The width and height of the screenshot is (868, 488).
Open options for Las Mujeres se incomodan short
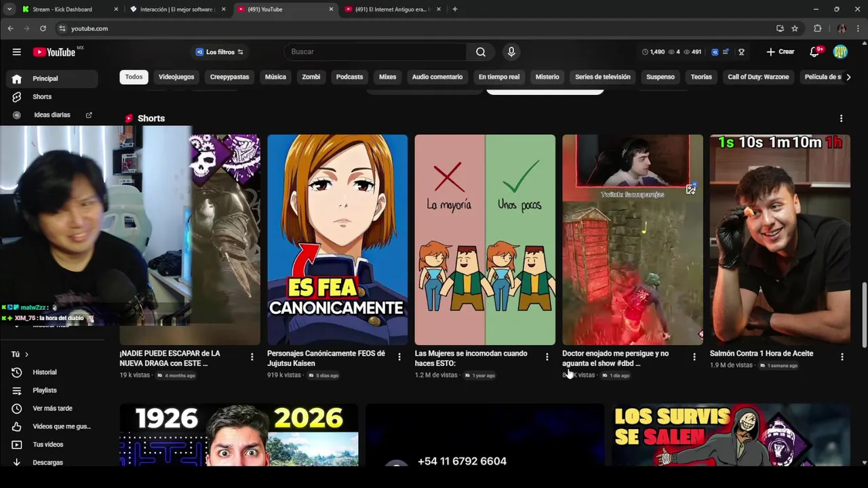click(547, 357)
